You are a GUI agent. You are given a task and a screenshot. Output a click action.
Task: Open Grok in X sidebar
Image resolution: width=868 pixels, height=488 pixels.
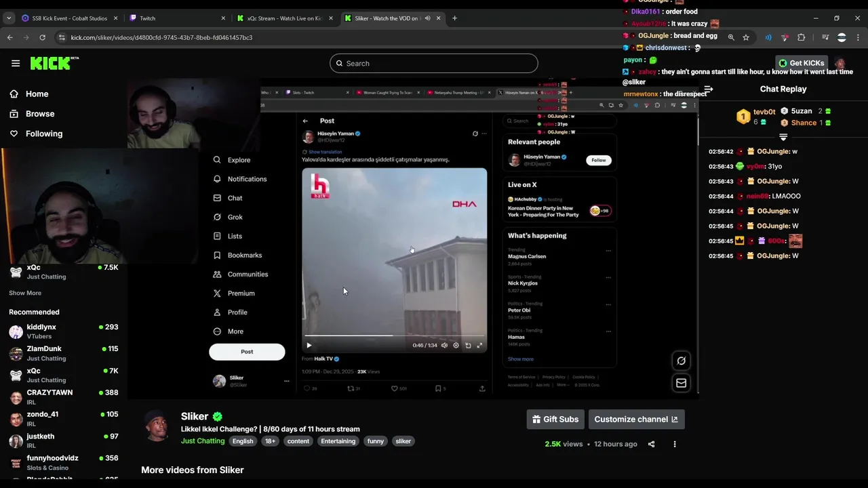click(x=228, y=217)
